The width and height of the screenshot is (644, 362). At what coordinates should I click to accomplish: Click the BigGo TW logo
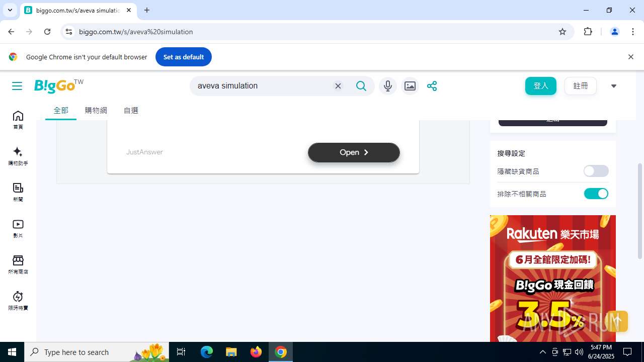pyautogui.click(x=58, y=85)
